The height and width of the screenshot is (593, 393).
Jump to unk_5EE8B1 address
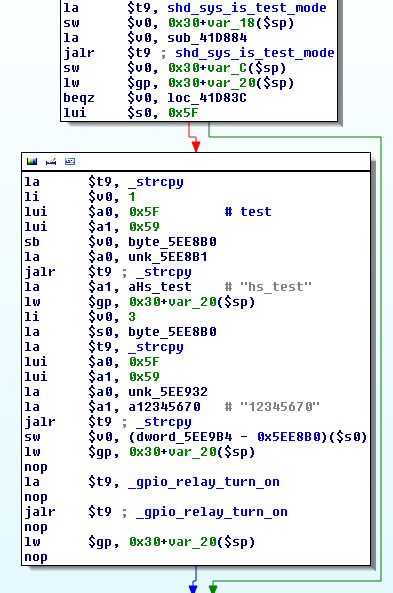pos(168,257)
